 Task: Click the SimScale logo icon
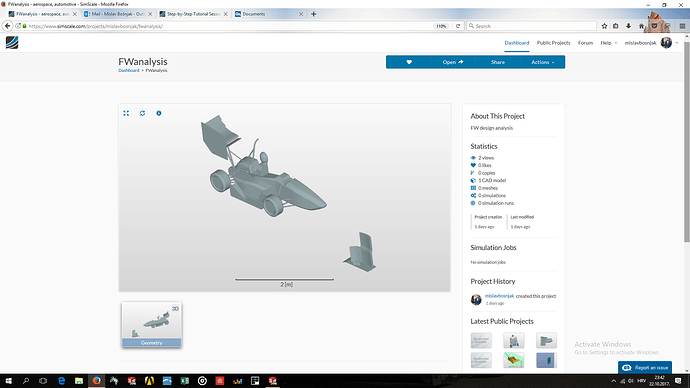(12, 43)
